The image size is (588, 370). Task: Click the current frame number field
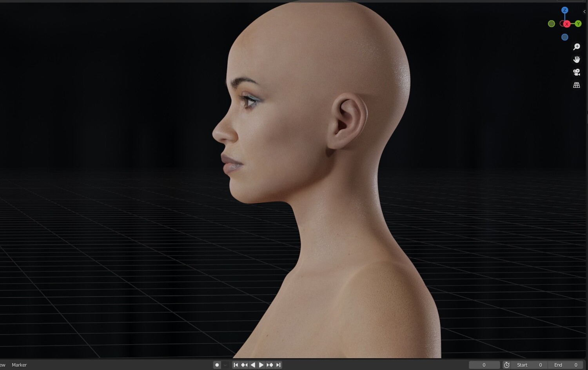pyautogui.click(x=484, y=365)
